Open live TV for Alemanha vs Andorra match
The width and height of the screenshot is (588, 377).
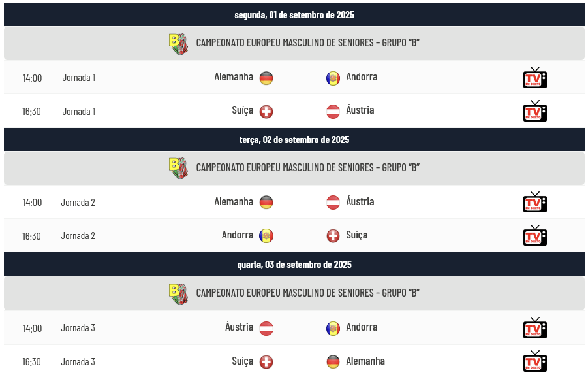534,78
